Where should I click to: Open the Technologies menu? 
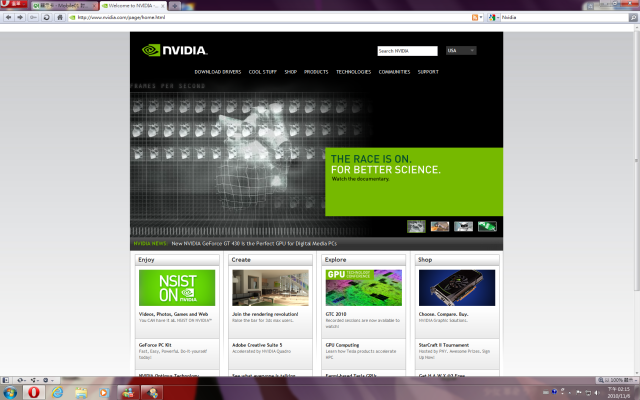(x=353, y=72)
